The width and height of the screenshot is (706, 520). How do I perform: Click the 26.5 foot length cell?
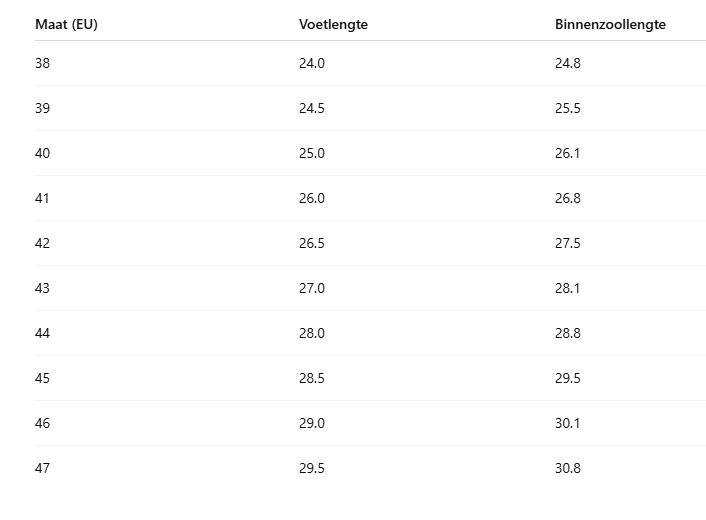[312, 243]
